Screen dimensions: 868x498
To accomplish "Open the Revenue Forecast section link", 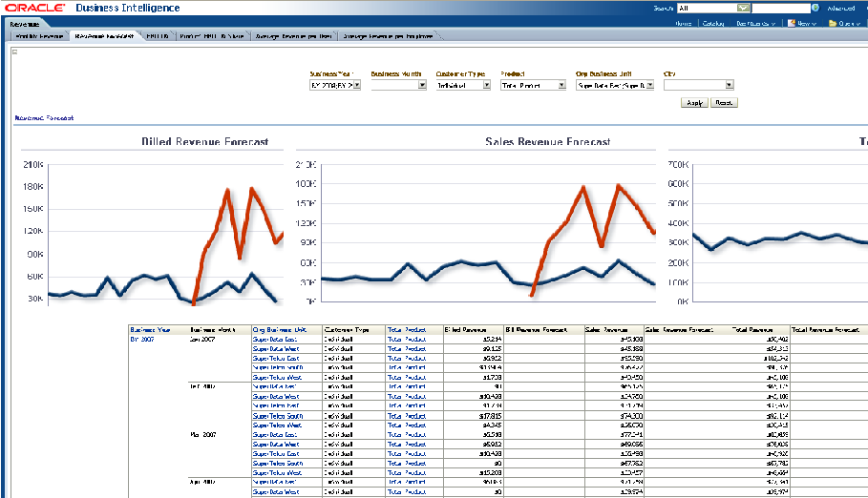I will [44, 118].
